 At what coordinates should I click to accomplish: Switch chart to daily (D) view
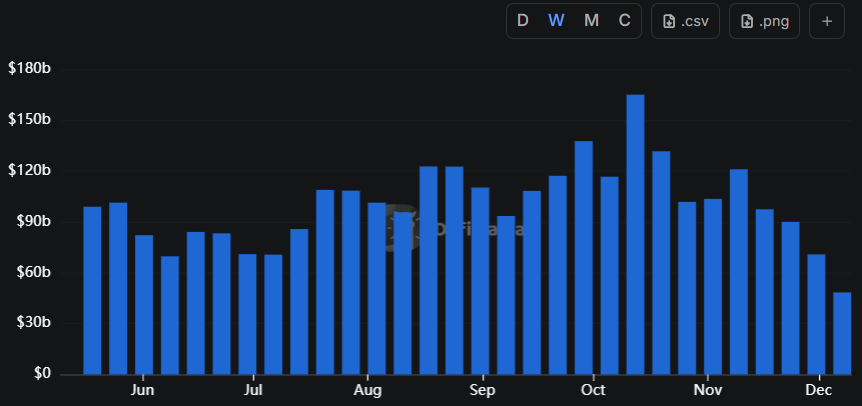point(523,21)
